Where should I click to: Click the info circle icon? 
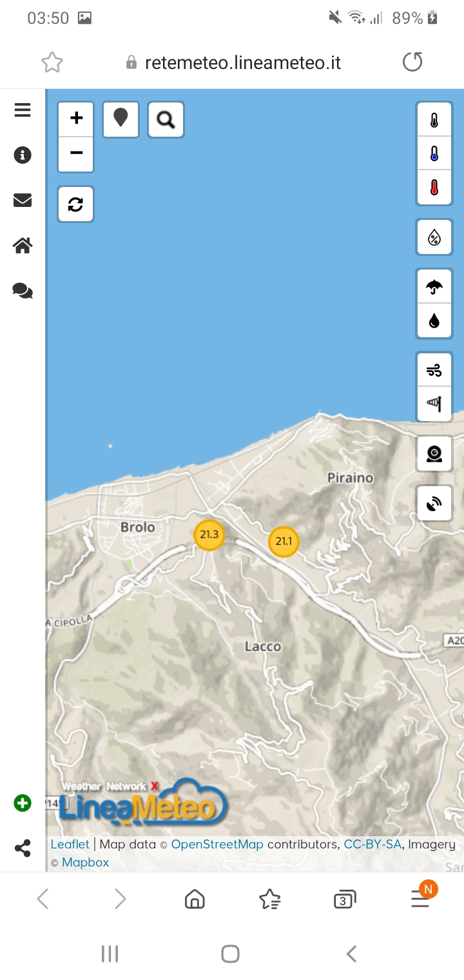pos(23,155)
